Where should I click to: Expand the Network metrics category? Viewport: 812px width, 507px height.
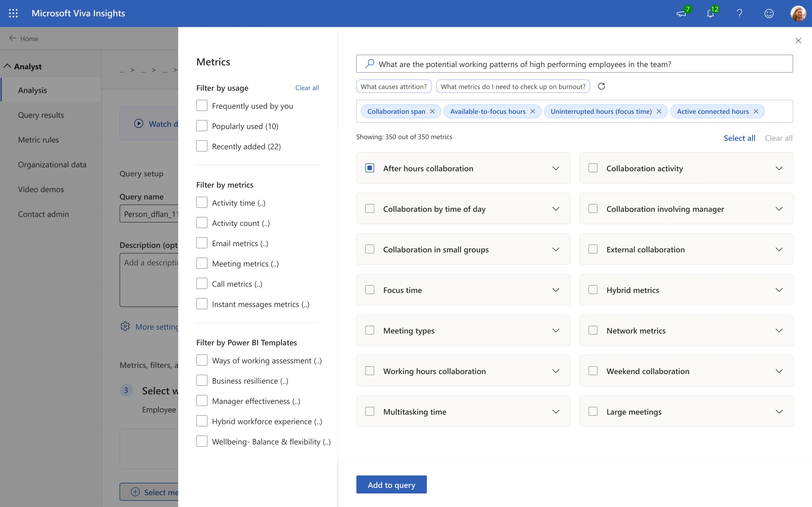pos(779,331)
